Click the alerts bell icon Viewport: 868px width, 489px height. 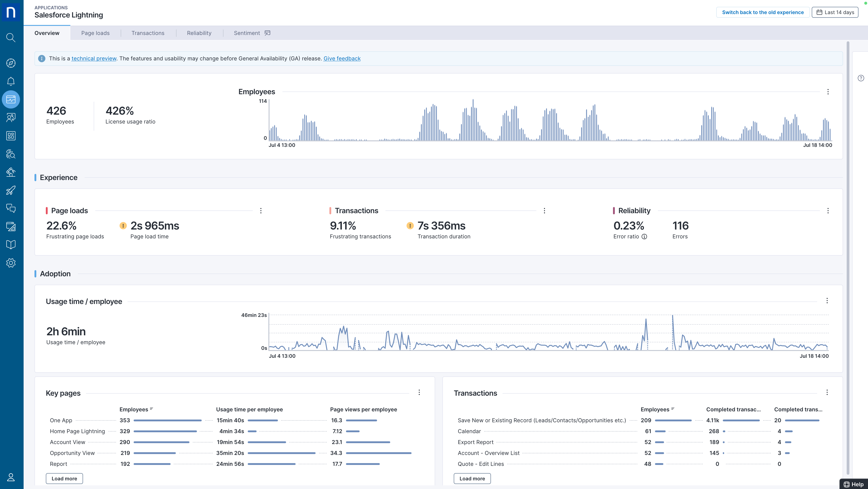coord(11,81)
